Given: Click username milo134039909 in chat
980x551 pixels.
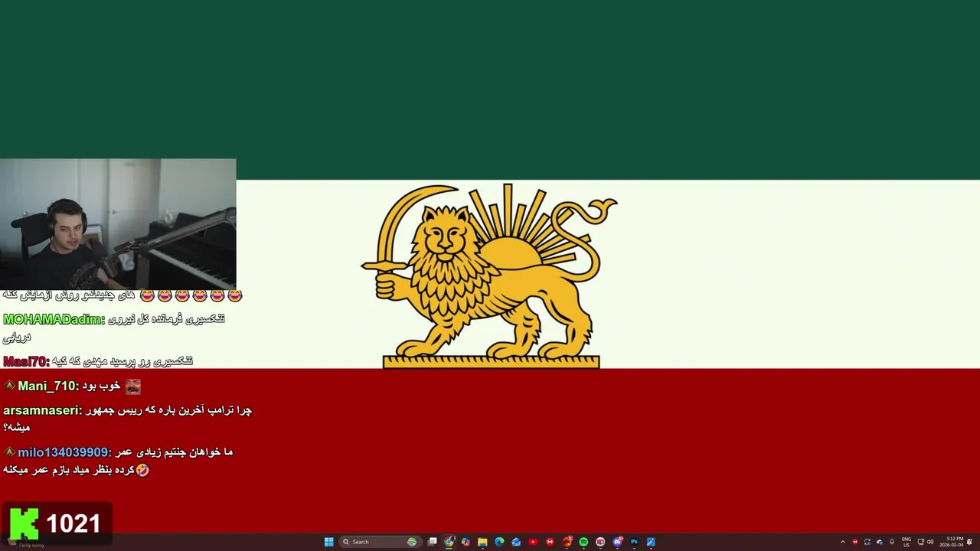Looking at the screenshot, I should click(64, 452).
